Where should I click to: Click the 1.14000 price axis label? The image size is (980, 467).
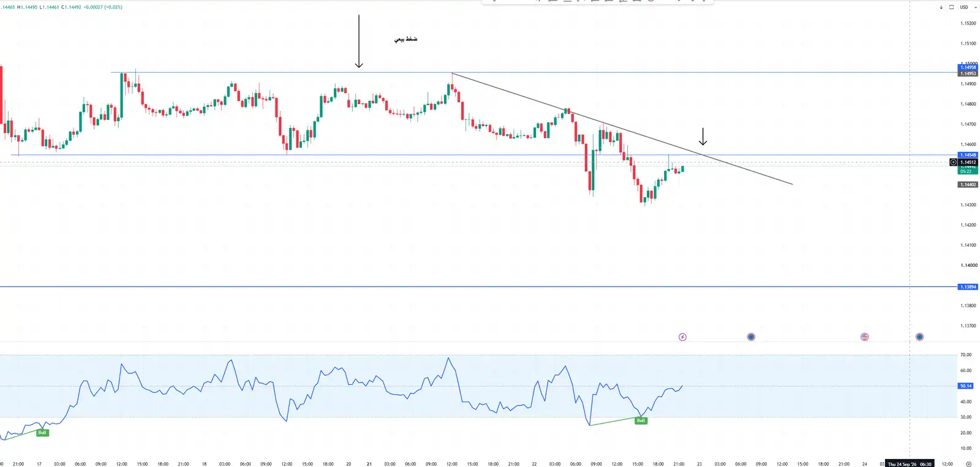(968, 265)
